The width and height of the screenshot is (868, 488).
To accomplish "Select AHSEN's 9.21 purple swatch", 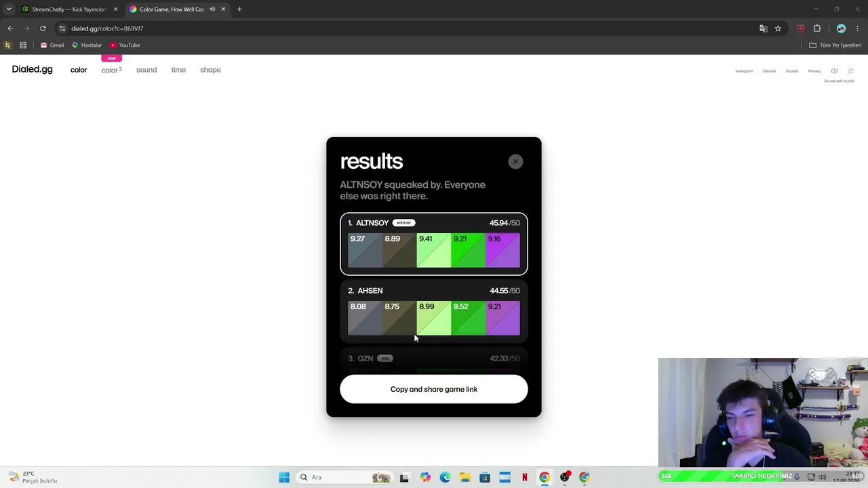I will point(503,318).
